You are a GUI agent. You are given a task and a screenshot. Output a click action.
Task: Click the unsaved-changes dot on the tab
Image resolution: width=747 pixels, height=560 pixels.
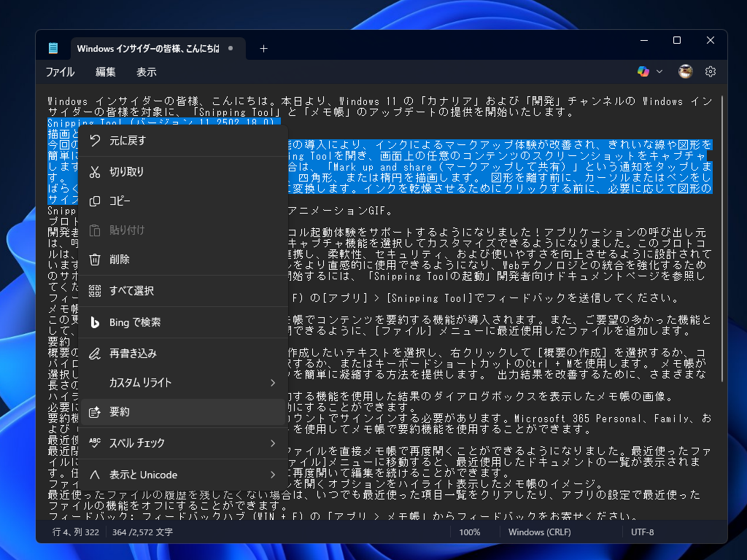point(231,48)
